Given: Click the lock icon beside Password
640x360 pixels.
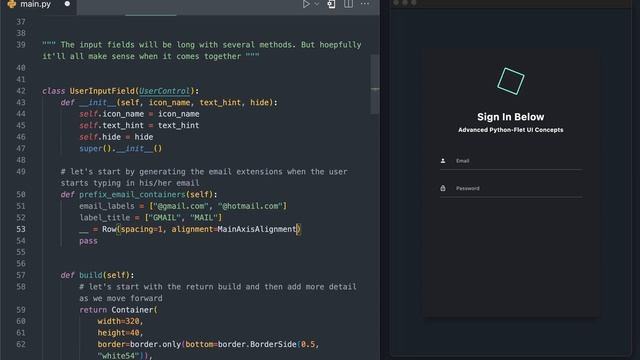Looking at the screenshot, I should 443,188.
